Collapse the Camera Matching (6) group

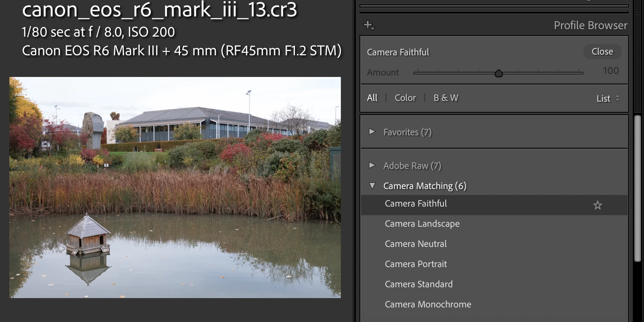coord(372,186)
